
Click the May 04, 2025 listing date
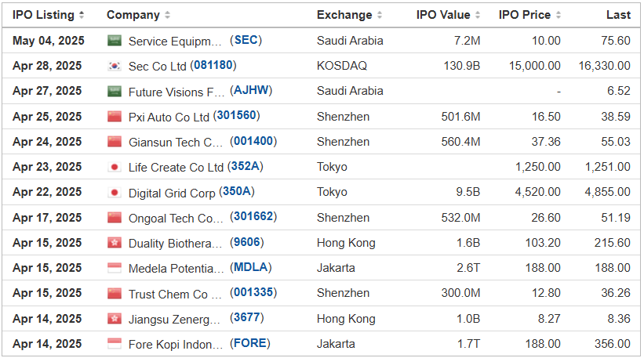(x=49, y=41)
